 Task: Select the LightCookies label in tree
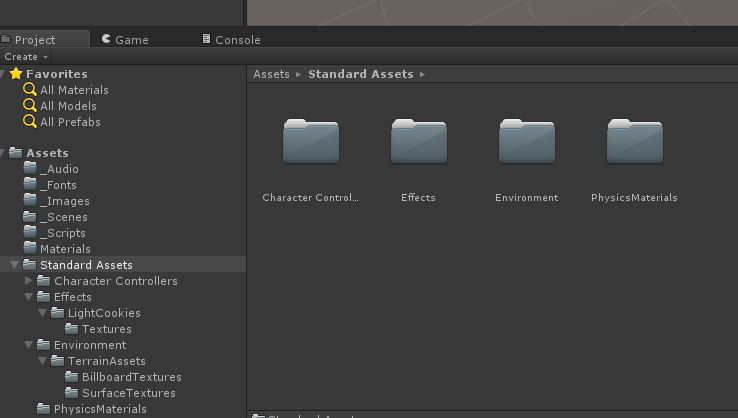pos(104,313)
